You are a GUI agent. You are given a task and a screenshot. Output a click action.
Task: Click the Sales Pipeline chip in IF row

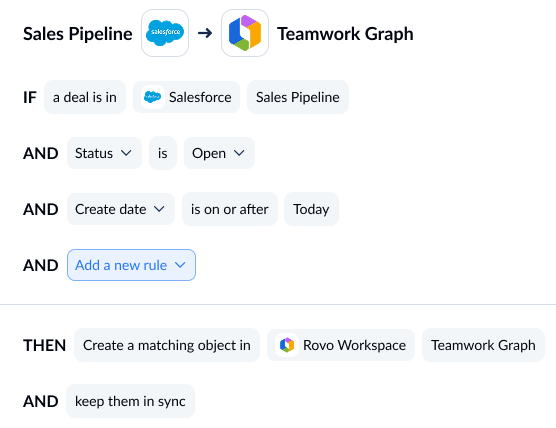(x=298, y=97)
